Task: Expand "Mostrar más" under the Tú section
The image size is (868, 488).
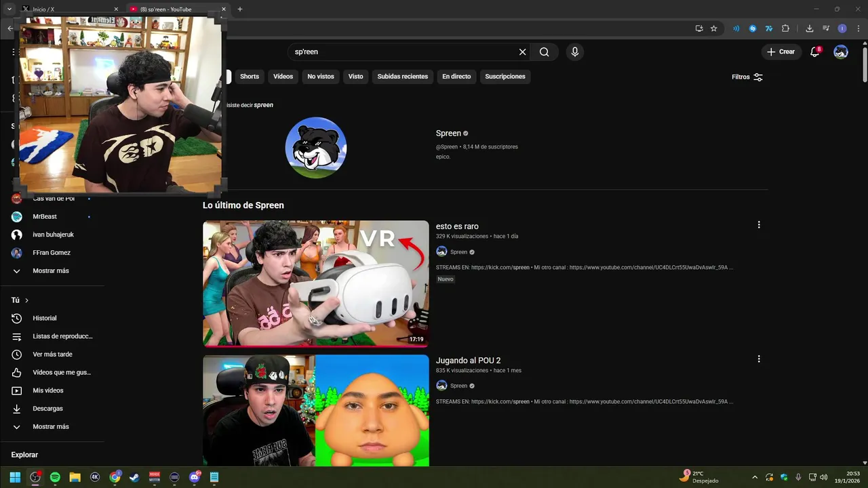Action: tap(52, 426)
